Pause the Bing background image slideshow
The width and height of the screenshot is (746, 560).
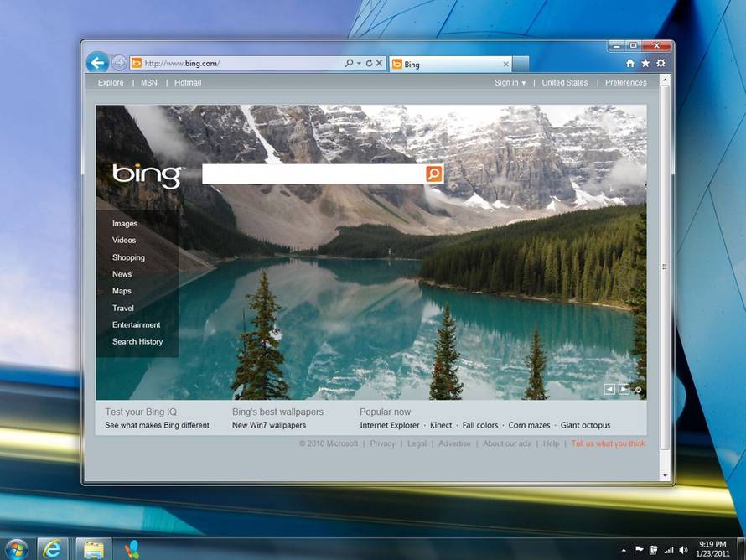(639, 389)
